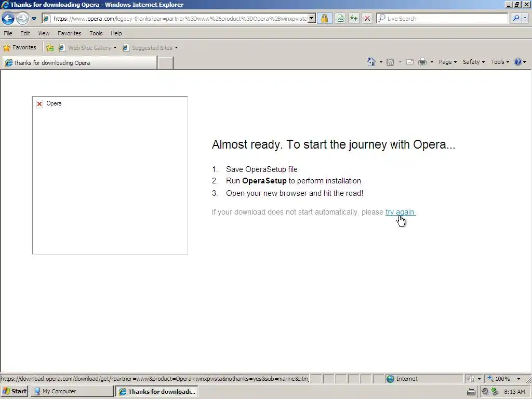Image resolution: width=532 pixels, height=399 pixels.
Task: Open the recent pages dropdown arrow
Action: tap(34, 19)
